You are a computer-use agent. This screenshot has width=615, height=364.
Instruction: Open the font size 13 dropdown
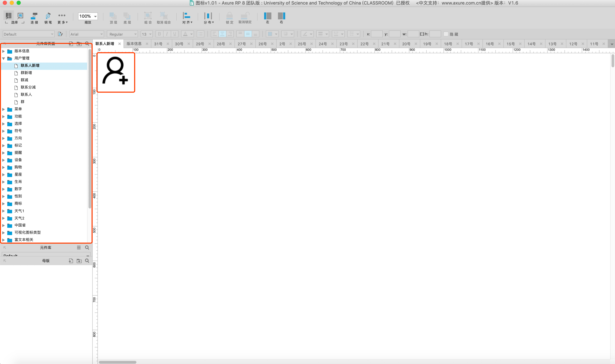146,34
